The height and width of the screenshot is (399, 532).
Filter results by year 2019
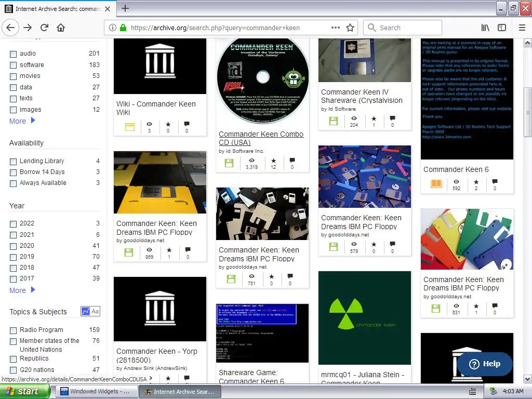(13, 257)
